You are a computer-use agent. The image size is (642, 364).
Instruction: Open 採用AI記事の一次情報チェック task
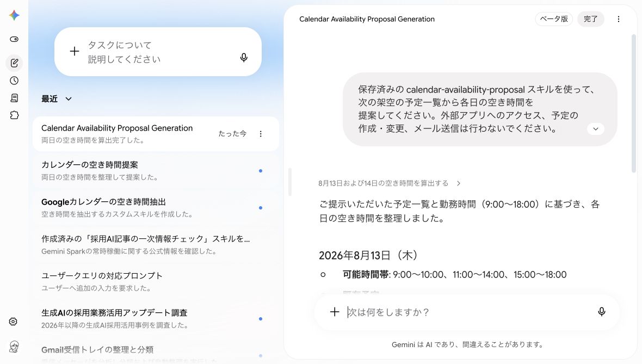click(x=156, y=244)
